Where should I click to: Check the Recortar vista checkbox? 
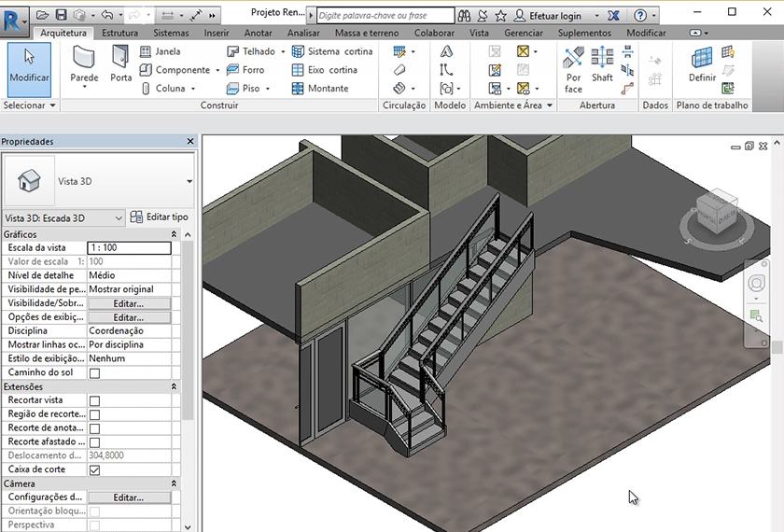tap(94, 400)
